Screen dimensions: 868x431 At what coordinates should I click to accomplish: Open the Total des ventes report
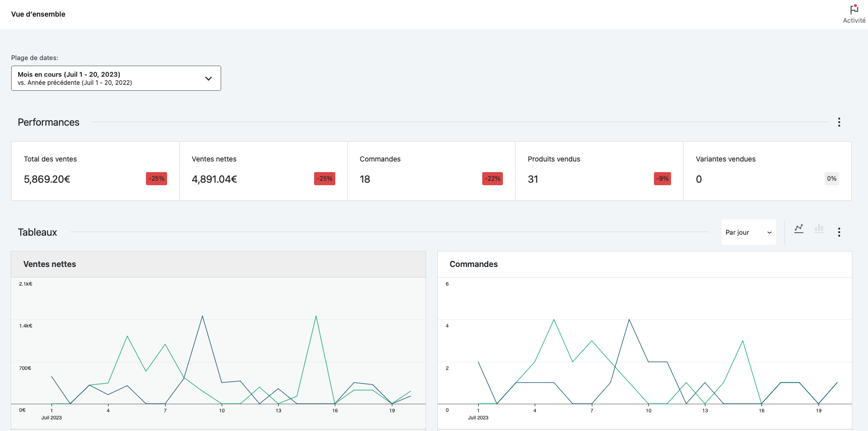[95, 171]
